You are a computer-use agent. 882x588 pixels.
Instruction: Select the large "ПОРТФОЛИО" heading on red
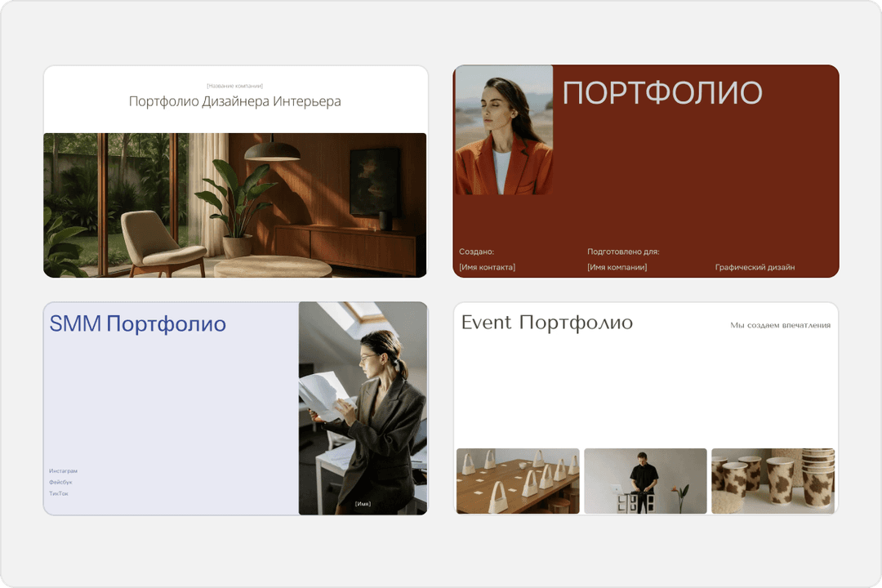tap(662, 93)
